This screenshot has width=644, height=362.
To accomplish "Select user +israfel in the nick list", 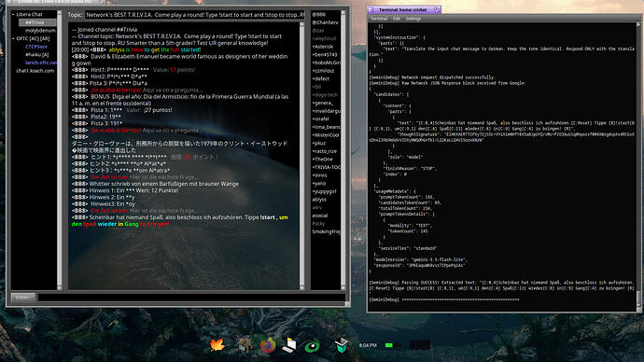I will point(321,119).
